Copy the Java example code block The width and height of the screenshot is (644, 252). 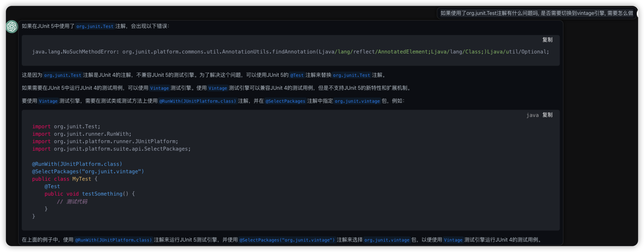point(547,115)
